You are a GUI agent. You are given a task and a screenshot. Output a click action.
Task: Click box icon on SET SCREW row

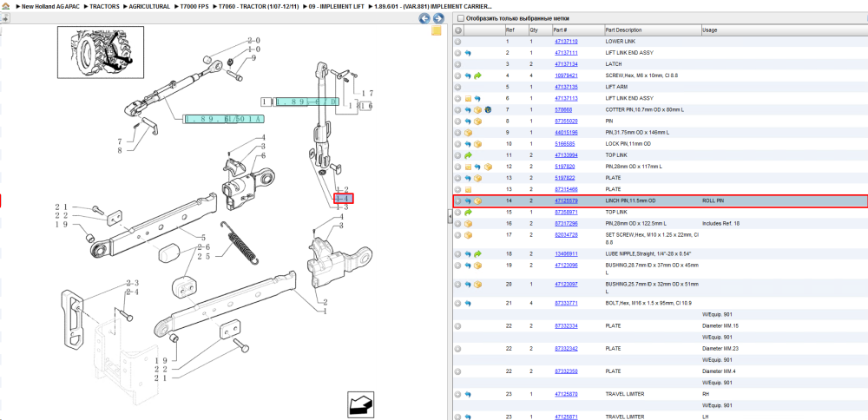(x=468, y=235)
